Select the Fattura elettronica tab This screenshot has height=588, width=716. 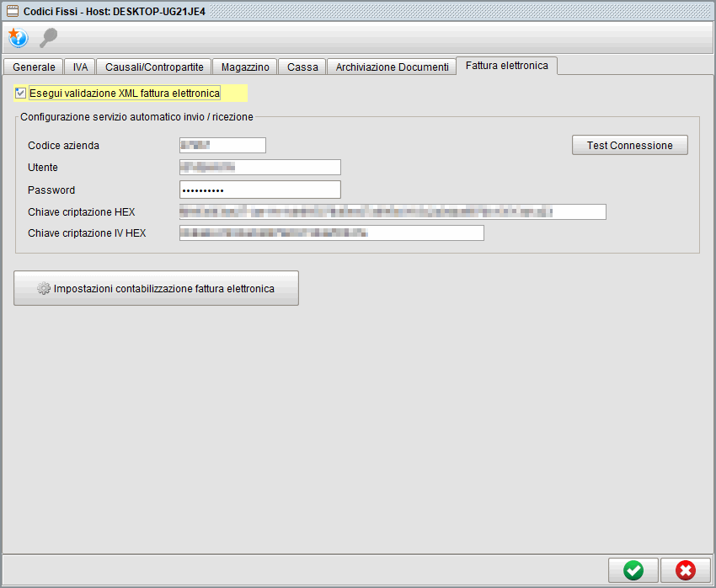coord(506,65)
